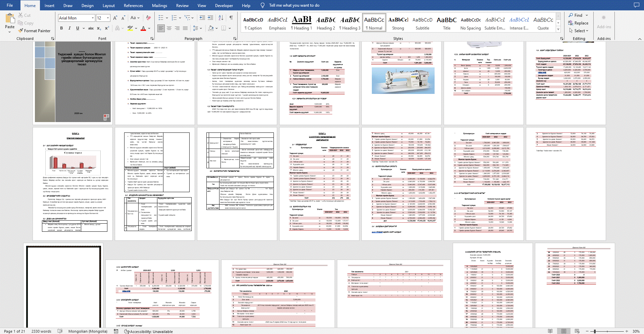Click the Tell me lightbulb icon
644x334 pixels.
pos(263,5)
